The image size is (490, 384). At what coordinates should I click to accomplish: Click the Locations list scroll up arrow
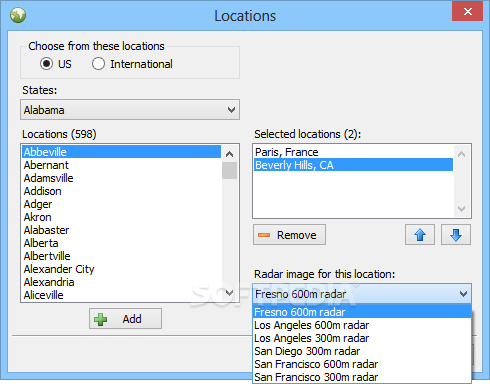click(229, 154)
